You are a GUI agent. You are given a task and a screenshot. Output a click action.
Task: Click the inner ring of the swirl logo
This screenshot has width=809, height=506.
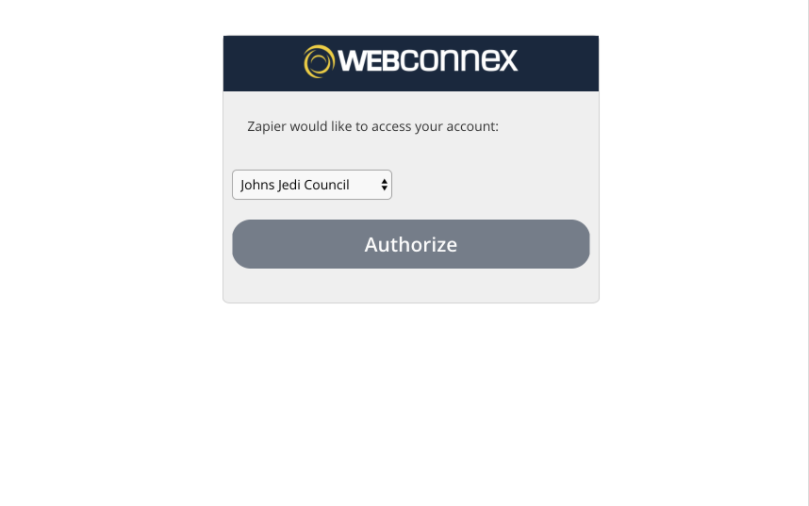[319, 62]
